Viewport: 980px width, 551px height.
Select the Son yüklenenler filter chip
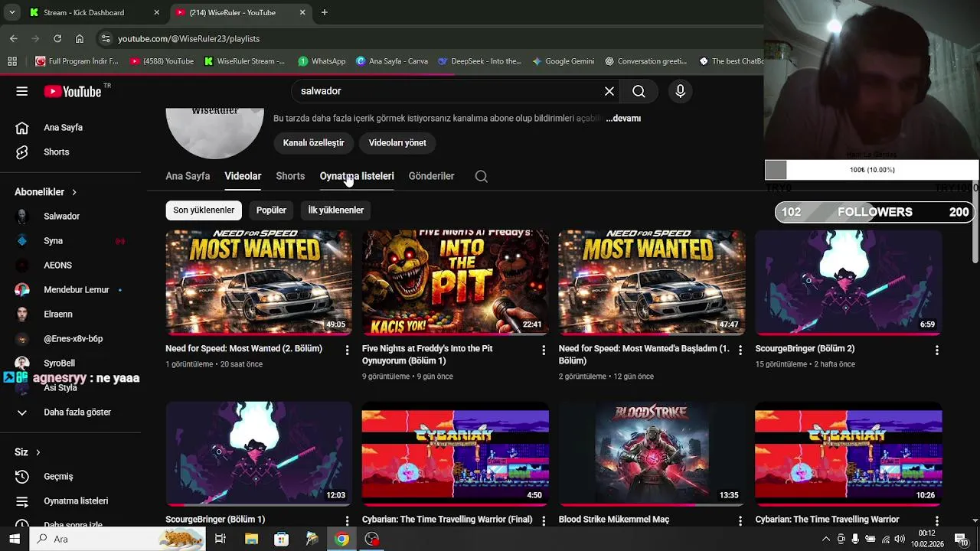pyautogui.click(x=204, y=210)
